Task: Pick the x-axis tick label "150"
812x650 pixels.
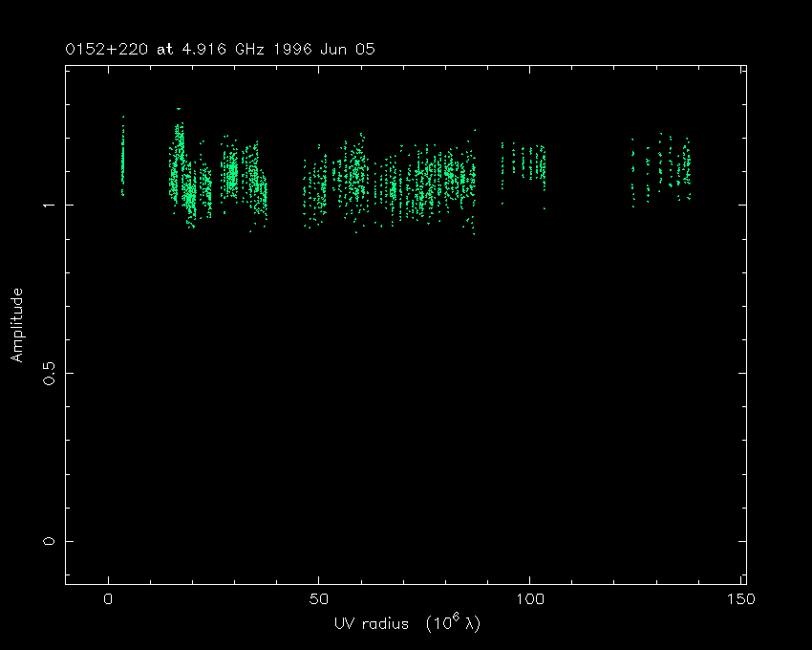Action: coord(742,600)
